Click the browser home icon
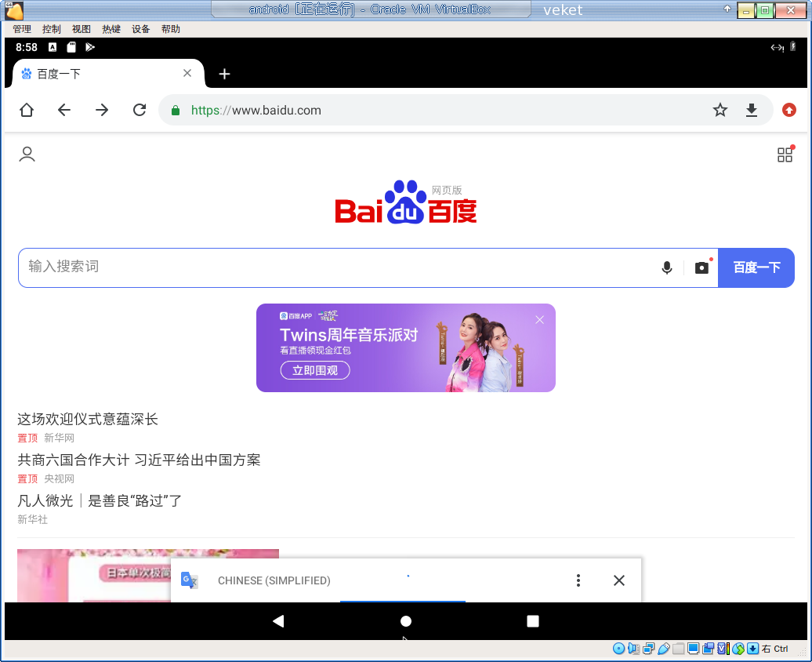The height and width of the screenshot is (662, 812). coord(27,110)
